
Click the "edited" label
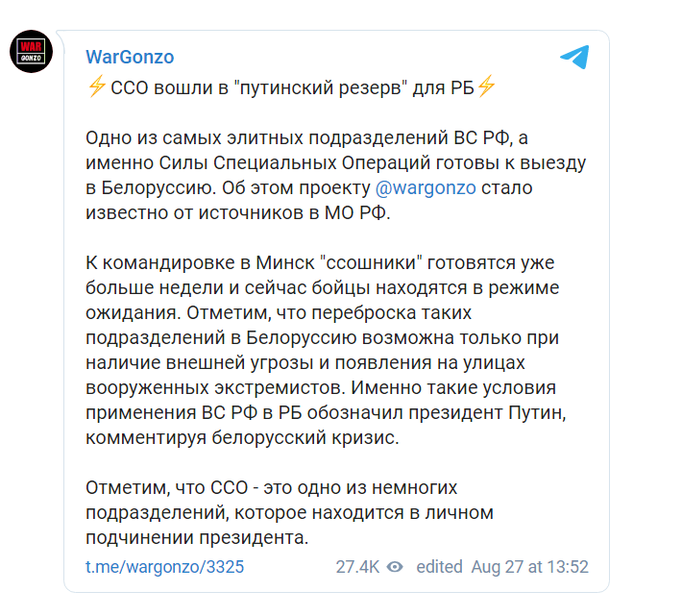coord(439,567)
